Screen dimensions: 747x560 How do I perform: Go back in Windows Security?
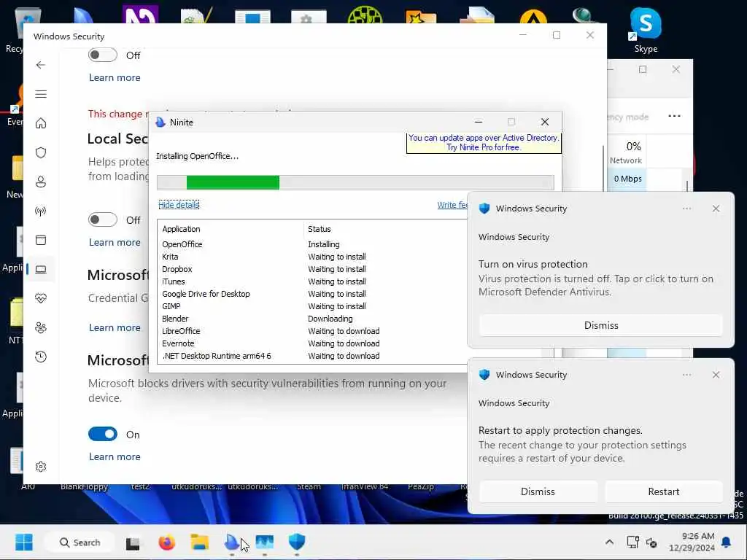click(x=41, y=65)
